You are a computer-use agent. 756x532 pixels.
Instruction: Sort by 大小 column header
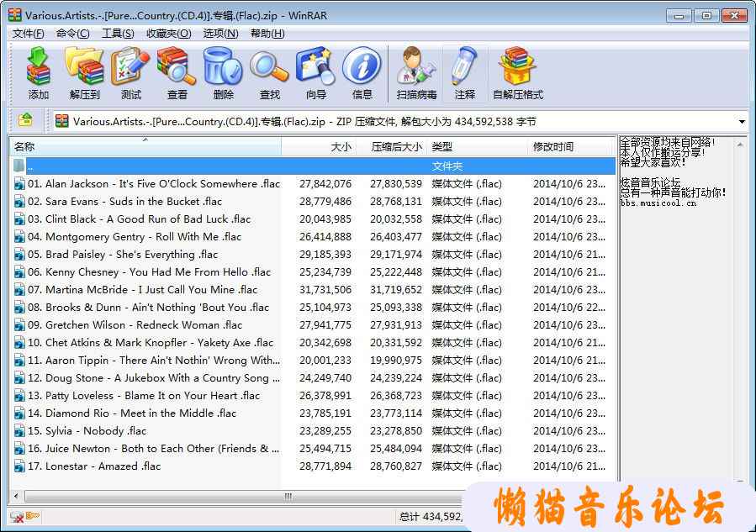(x=319, y=146)
